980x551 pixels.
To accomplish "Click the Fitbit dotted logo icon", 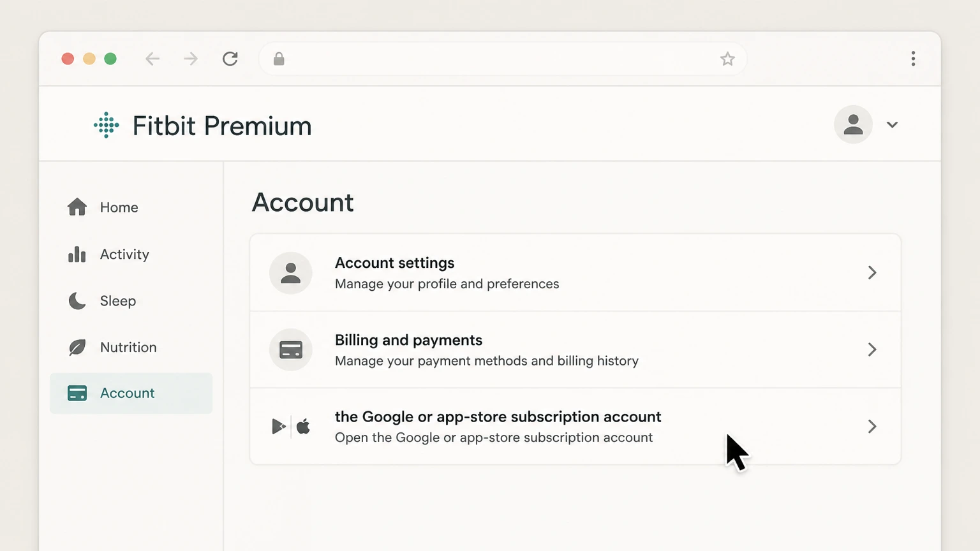I will click(107, 125).
